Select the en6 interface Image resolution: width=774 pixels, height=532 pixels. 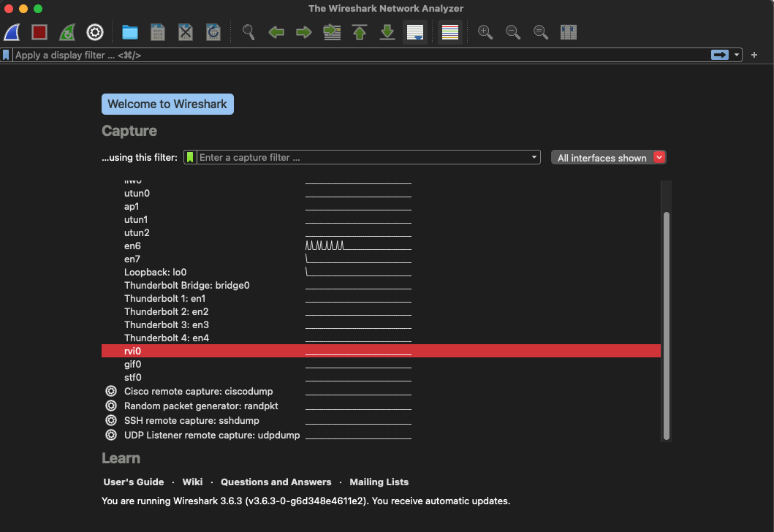point(381,246)
